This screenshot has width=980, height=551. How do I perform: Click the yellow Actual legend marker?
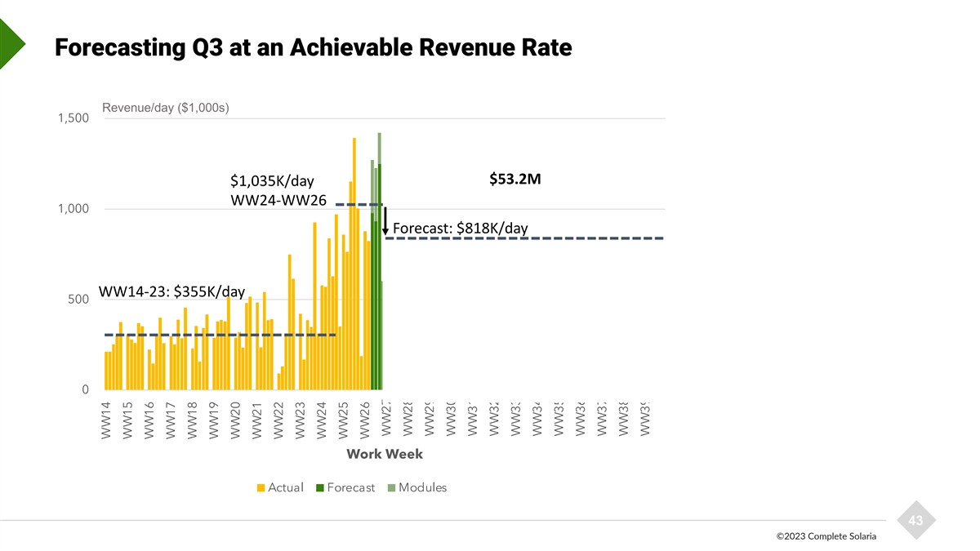(261, 488)
